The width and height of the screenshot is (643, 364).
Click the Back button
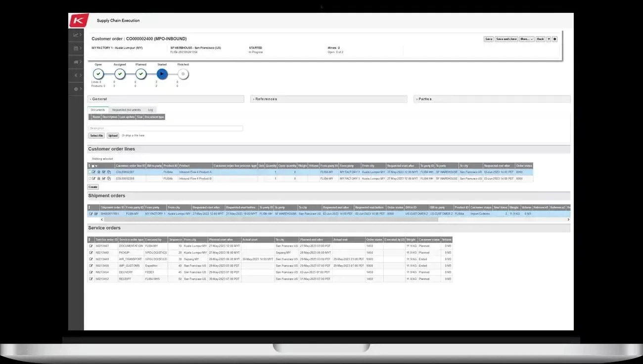[540, 39]
